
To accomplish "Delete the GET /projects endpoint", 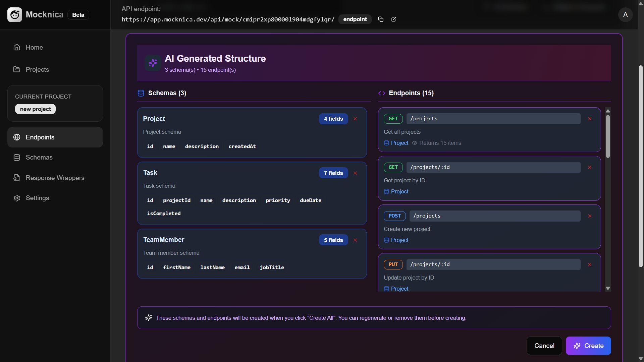I will click(x=590, y=119).
